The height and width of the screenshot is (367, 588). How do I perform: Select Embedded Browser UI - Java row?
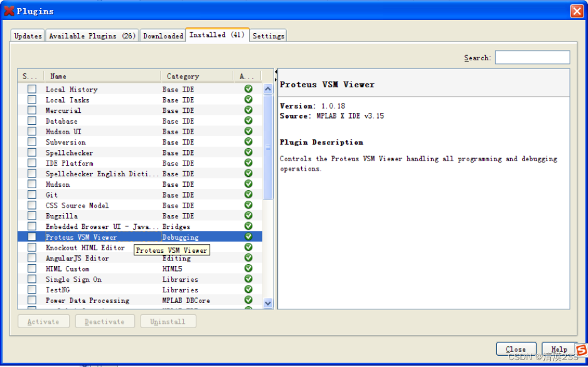140,226
